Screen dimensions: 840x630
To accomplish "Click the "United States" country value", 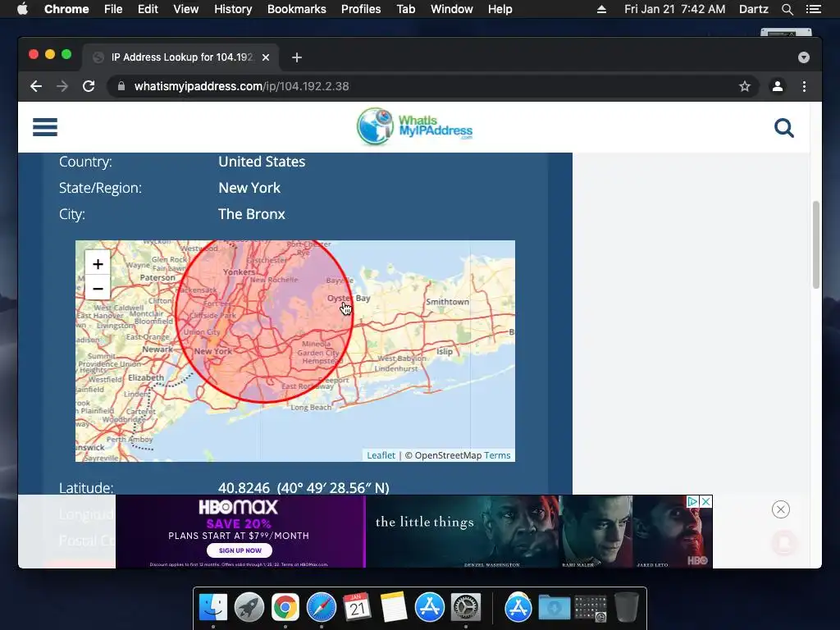I will click(262, 162).
